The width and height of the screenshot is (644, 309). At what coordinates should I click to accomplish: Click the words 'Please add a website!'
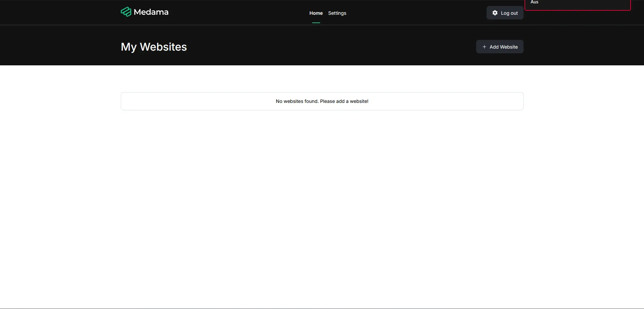[344, 101]
